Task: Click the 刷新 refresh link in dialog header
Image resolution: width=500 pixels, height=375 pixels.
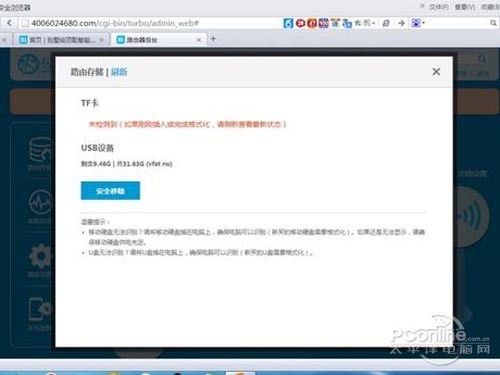Action: pos(119,72)
